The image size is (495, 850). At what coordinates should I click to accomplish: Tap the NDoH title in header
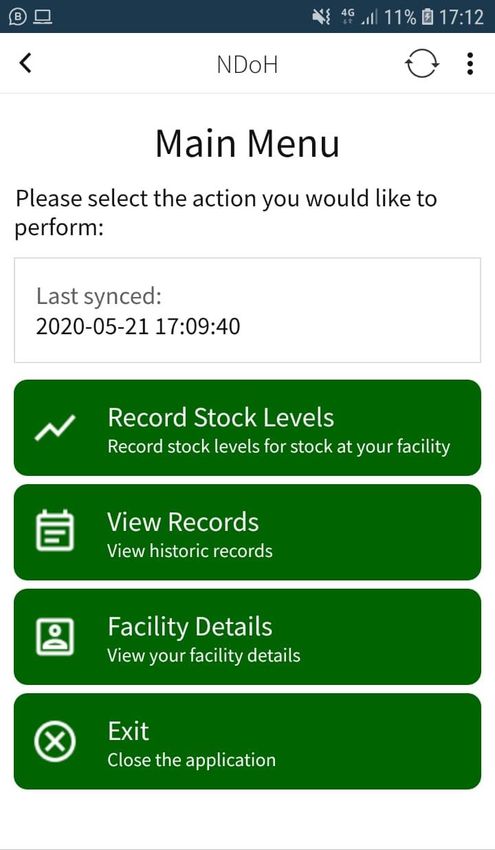[x=247, y=65]
